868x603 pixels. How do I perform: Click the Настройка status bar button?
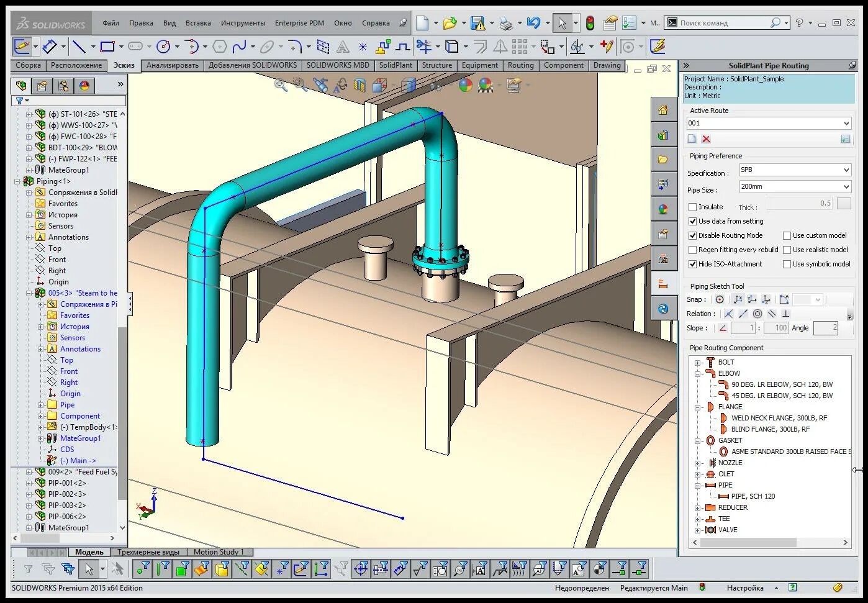click(x=745, y=587)
